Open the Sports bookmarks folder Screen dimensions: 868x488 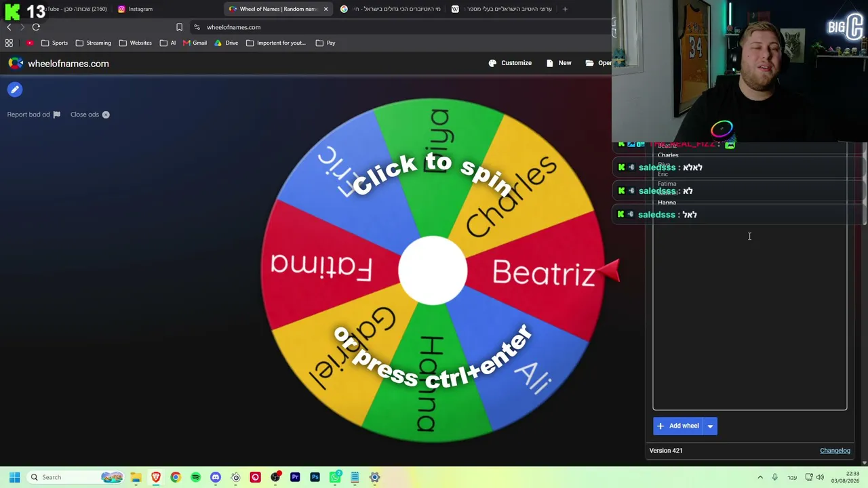[x=54, y=43]
